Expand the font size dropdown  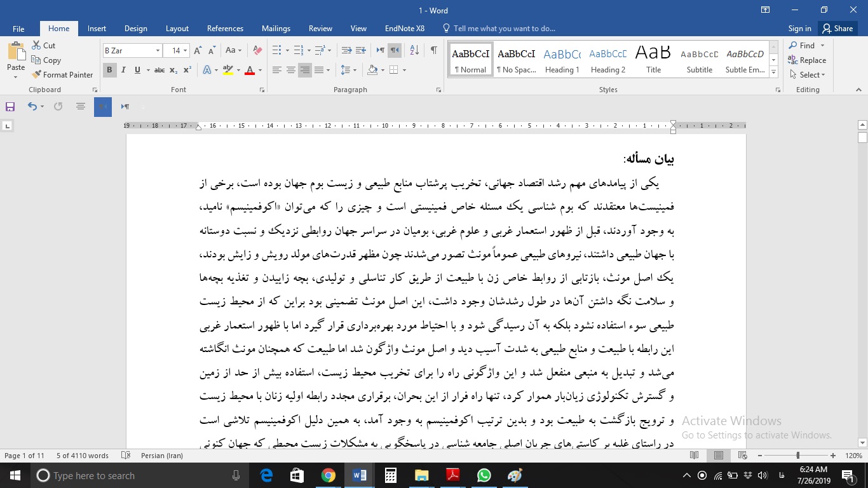[184, 50]
